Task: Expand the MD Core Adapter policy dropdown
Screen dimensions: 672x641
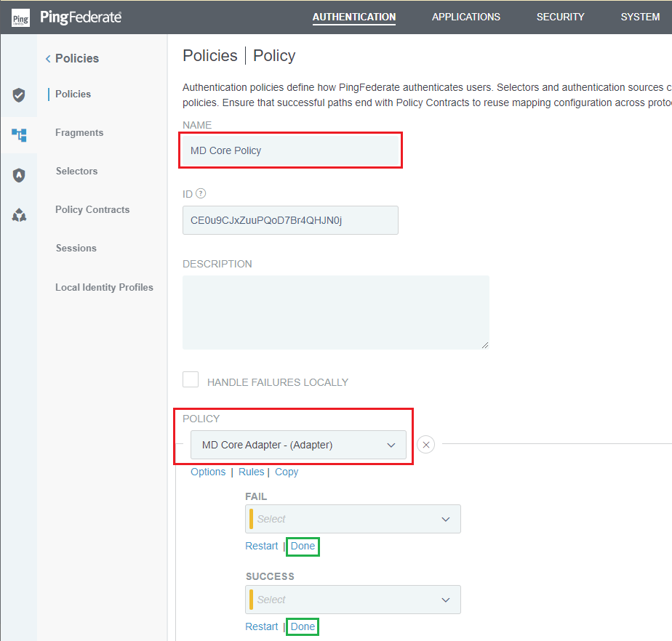Action: point(298,445)
